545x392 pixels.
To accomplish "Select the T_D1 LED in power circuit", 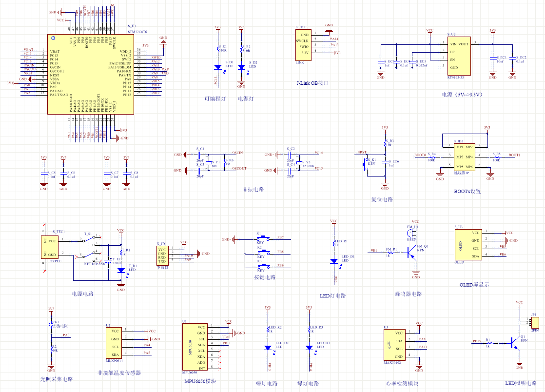I will click(121, 270).
